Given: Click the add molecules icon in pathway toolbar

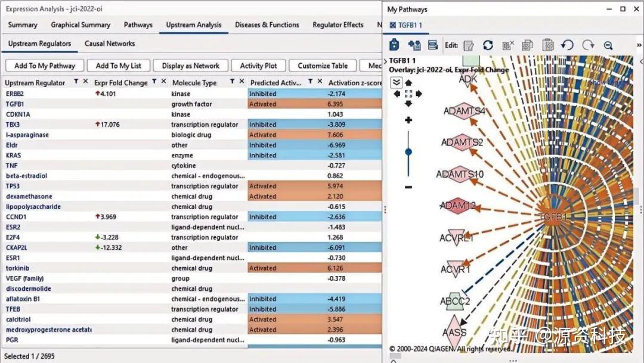Looking at the screenshot, I should click(x=414, y=45).
